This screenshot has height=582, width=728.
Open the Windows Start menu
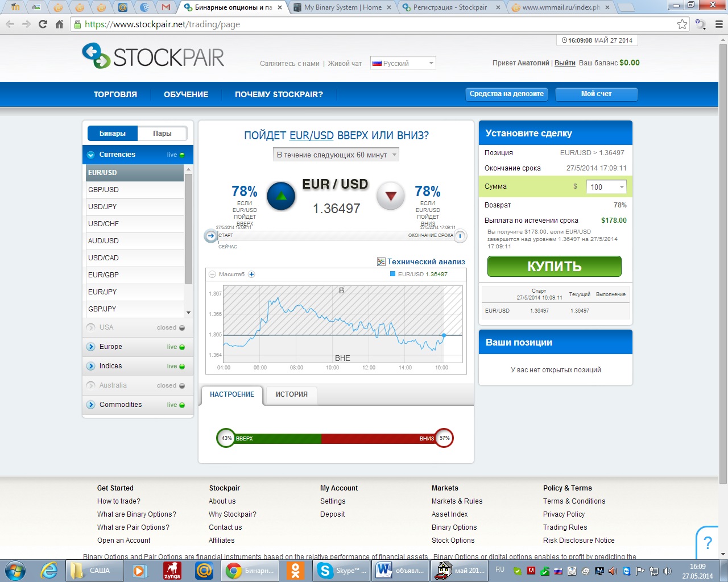pos(15,570)
